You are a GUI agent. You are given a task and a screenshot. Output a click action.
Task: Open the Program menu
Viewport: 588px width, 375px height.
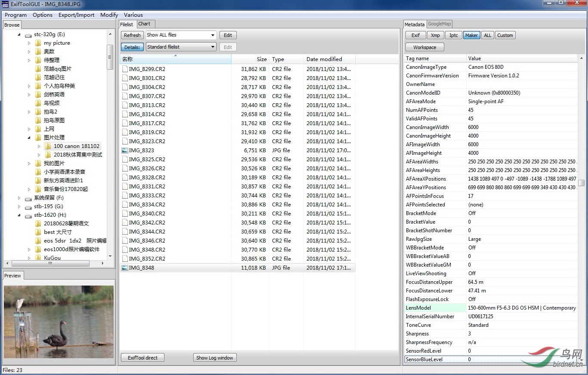15,15
